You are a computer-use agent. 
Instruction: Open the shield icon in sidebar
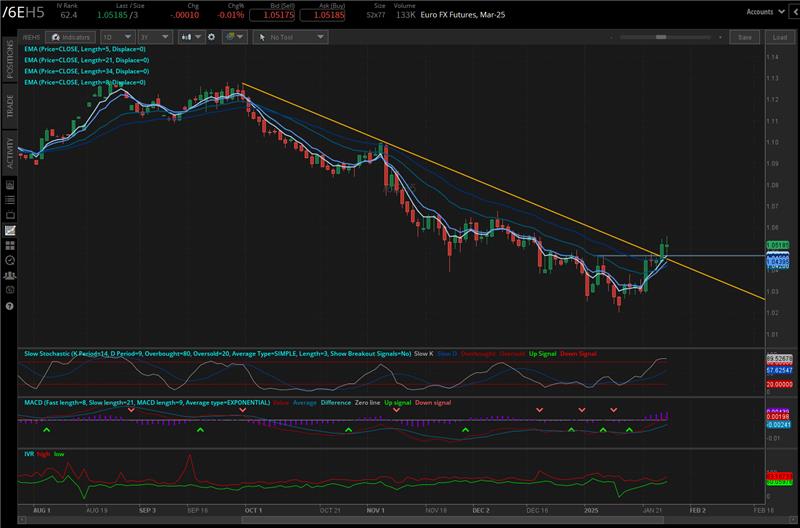(x=10, y=290)
